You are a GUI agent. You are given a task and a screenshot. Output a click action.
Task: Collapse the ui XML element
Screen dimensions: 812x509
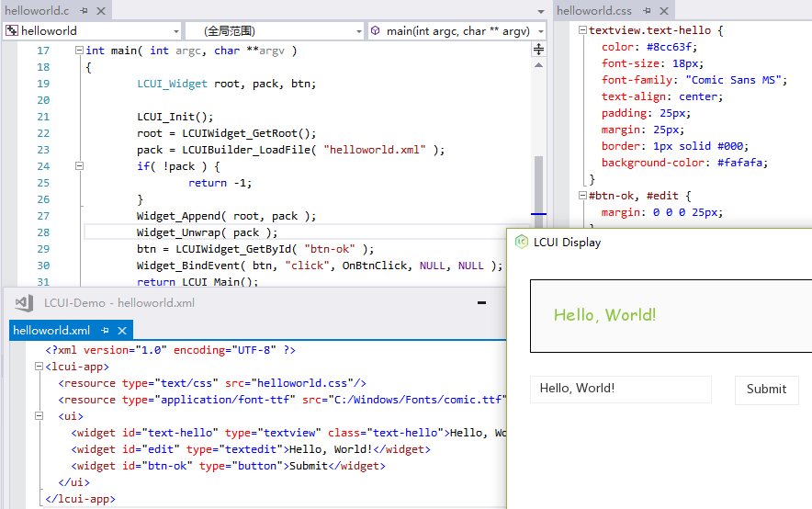[39, 415]
